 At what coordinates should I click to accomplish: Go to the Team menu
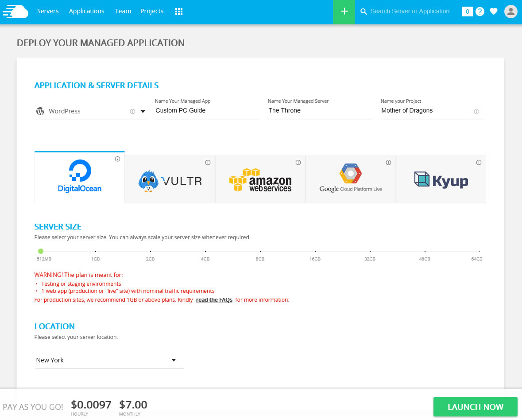123,12
